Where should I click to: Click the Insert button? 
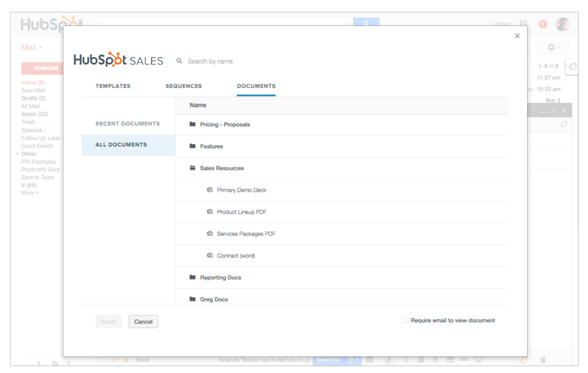108,321
